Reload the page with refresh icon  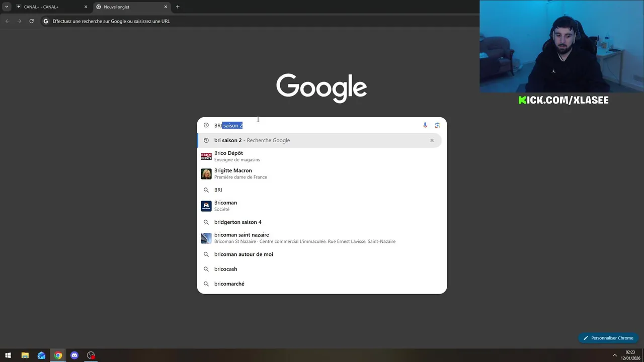tap(31, 21)
